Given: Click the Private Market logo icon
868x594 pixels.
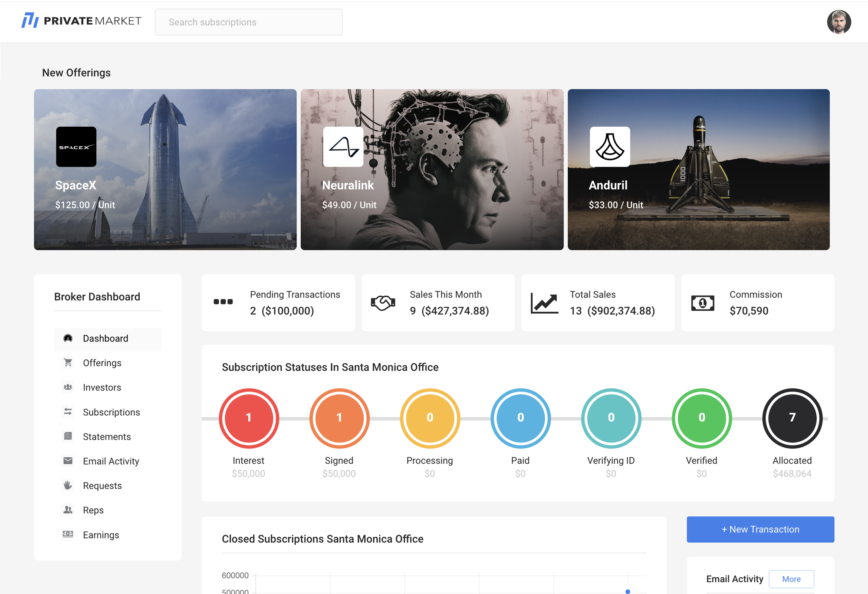Looking at the screenshot, I should pyautogui.click(x=30, y=20).
